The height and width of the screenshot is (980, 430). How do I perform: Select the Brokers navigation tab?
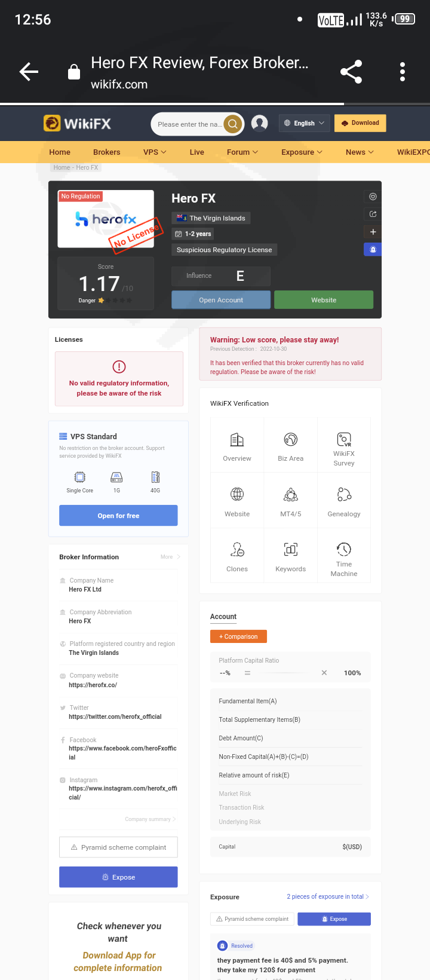[x=107, y=152]
